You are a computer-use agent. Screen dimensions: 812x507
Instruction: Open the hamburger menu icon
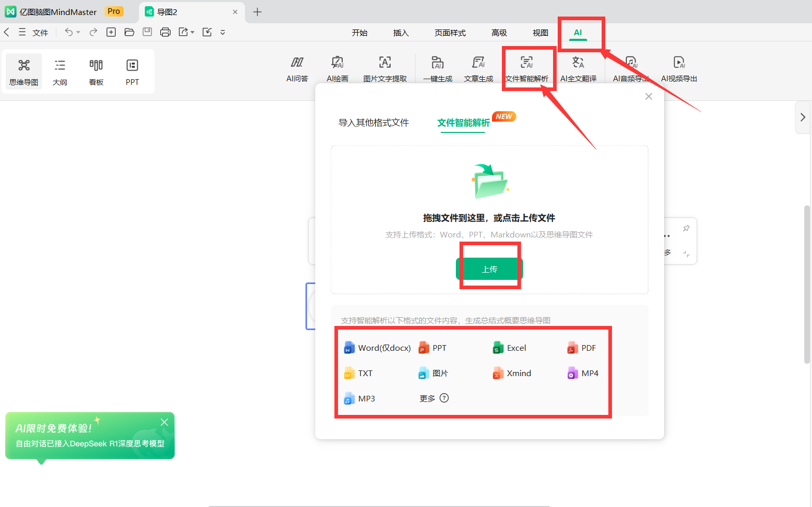(x=22, y=32)
